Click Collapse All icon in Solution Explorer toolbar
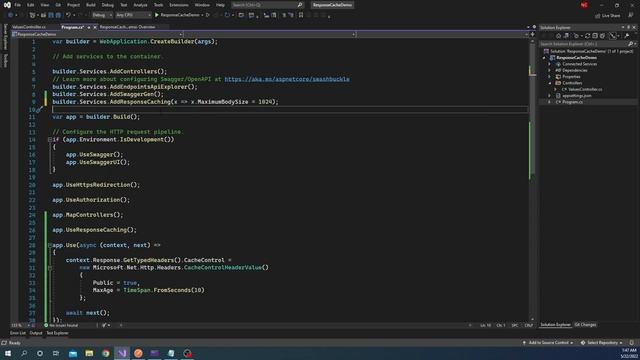The height and width of the screenshot is (360, 640). (595, 36)
